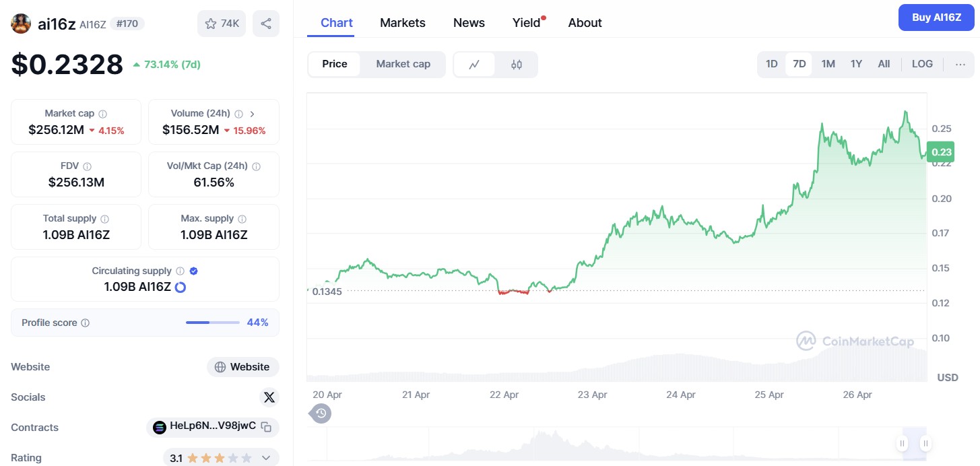Copy the contract address HeLp6N...V98jwC
The width and height of the screenshot is (980, 466).
[267, 427]
